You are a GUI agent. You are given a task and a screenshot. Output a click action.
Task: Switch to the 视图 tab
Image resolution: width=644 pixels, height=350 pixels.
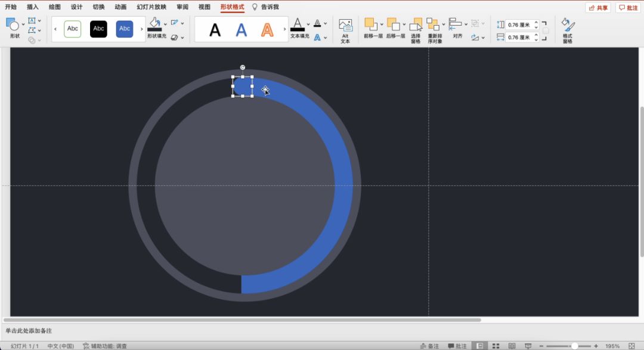pyautogui.click(x=204, y=7)
